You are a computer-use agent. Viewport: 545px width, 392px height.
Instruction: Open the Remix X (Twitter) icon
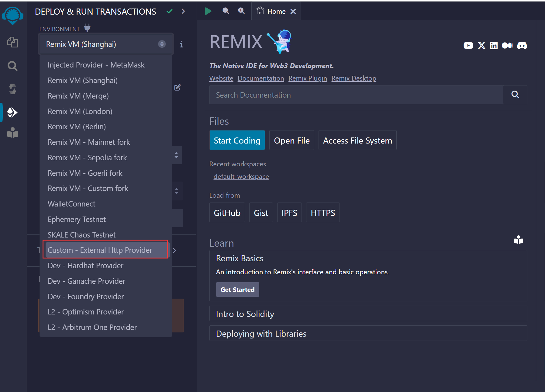coord(481,46)
